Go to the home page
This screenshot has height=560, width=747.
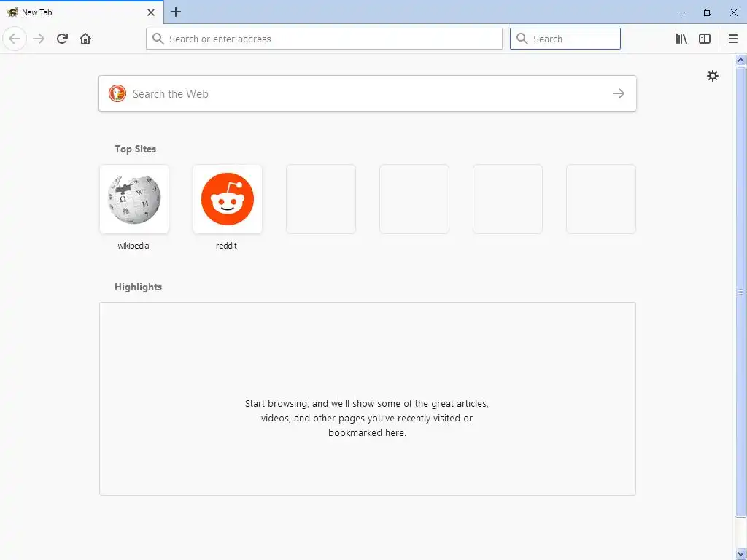(x=85, y=39)
